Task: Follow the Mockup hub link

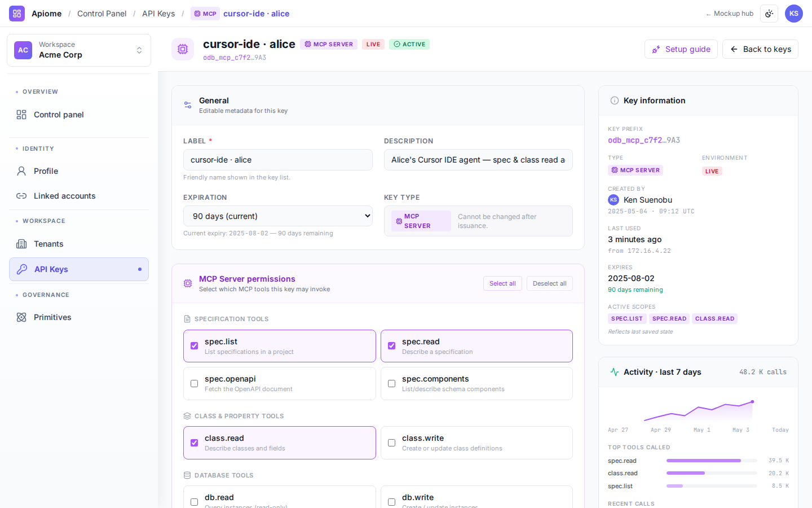Action: 729,14
